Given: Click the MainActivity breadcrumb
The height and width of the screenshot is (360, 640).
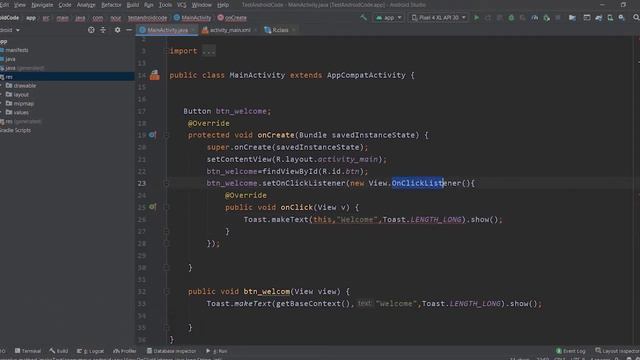Looking at the screenshot, I should tap(193, 18).
